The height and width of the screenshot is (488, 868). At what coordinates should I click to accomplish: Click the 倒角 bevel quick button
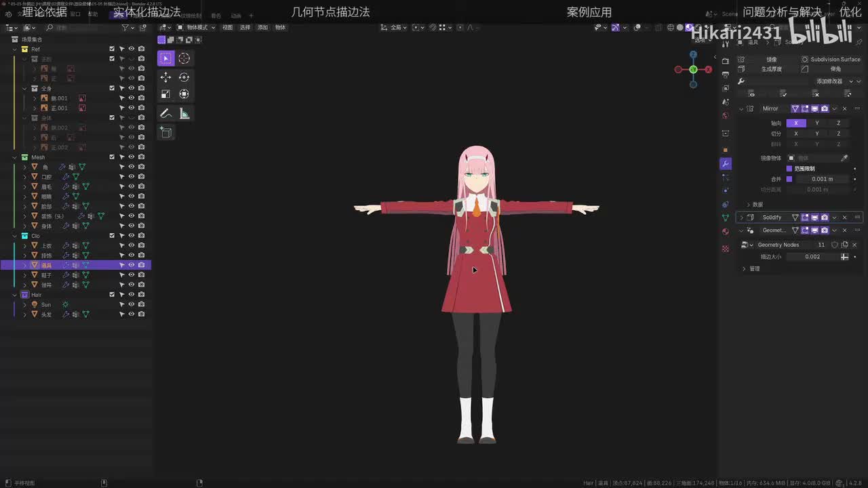coord(831,69)
